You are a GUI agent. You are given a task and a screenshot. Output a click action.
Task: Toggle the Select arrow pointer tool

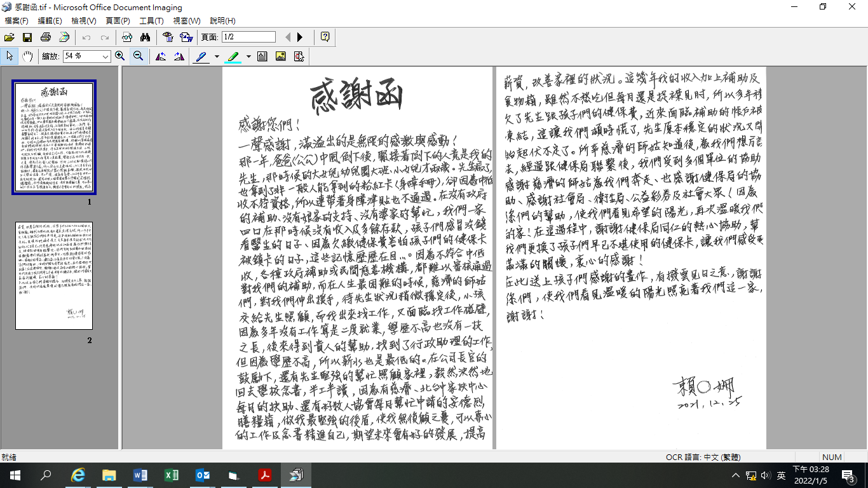pos(10,57)
